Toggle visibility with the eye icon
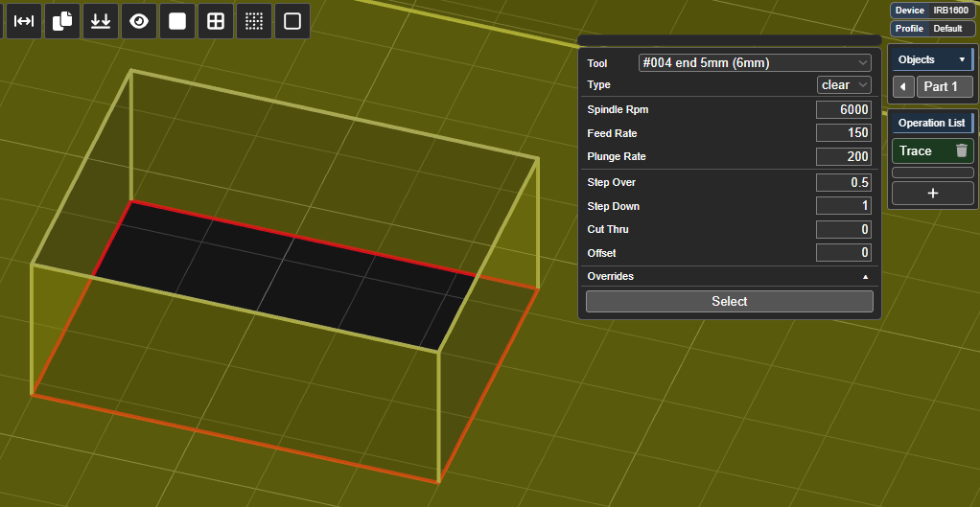This screenshot has height=507, width=980. (x=139, y=21)
